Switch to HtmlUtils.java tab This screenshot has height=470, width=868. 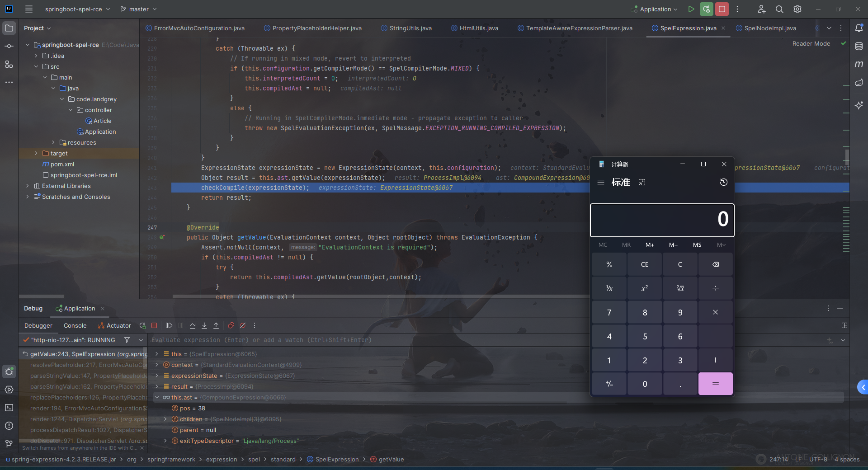474,28
